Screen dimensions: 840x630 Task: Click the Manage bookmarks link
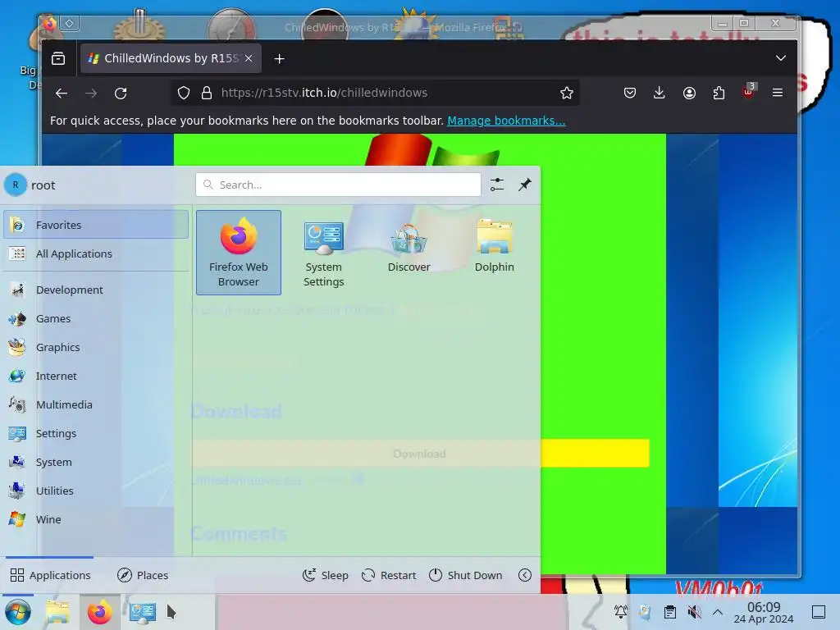(506, 121)
